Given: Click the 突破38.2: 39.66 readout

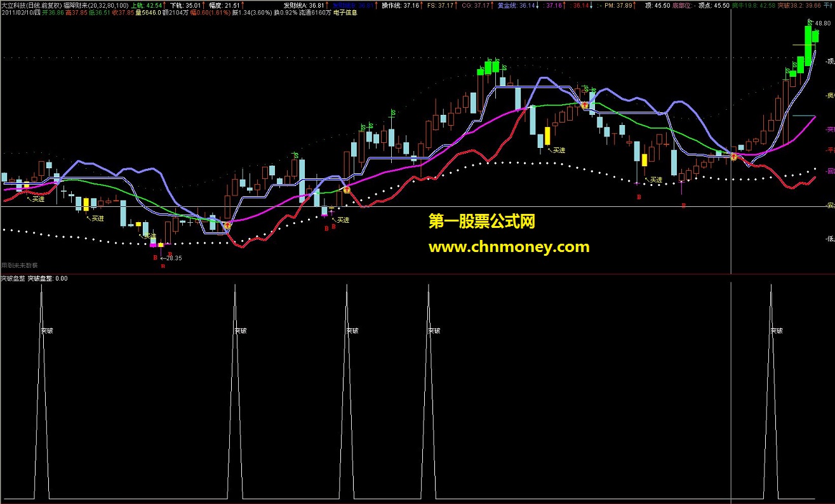Looking at the screenshot, I should 798,4.
